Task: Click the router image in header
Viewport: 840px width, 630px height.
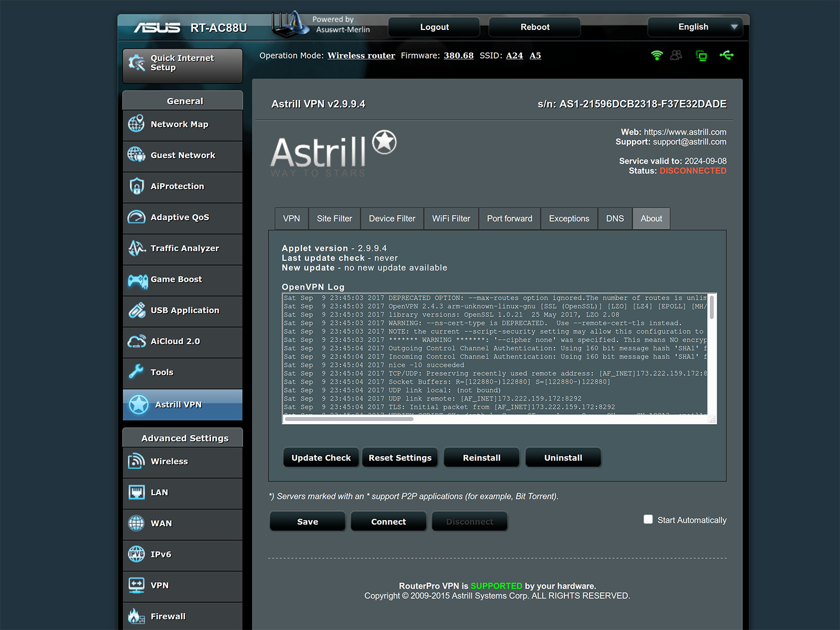Action: 289,24
